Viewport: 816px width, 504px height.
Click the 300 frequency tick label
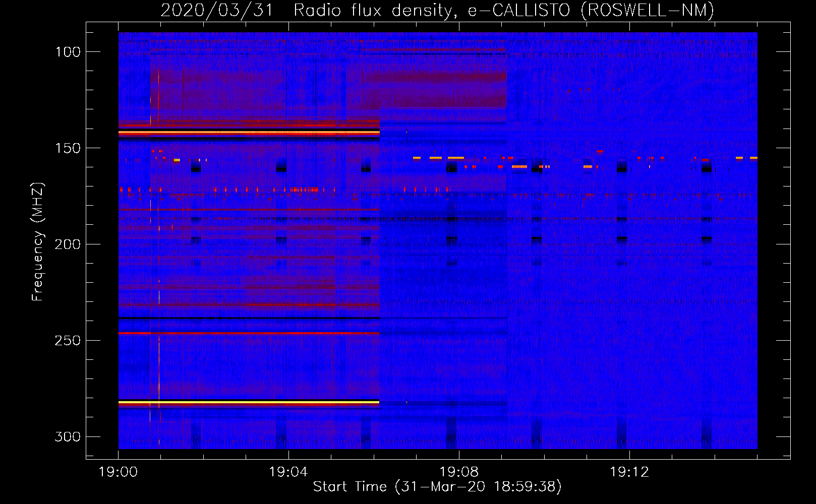67,436
